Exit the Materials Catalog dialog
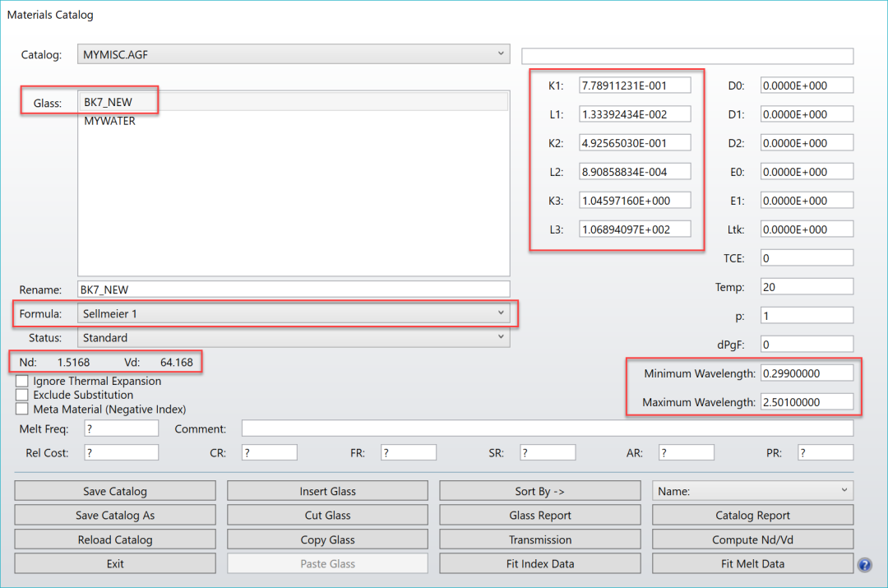 pyautogui.click(x=115, y=563)
